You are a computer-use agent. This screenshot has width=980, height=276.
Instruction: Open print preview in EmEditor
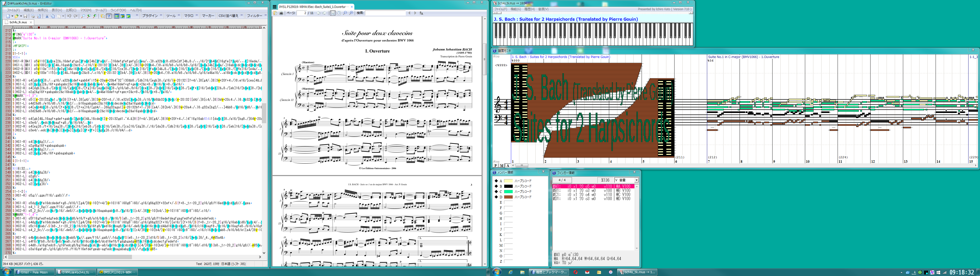[39, 16]
